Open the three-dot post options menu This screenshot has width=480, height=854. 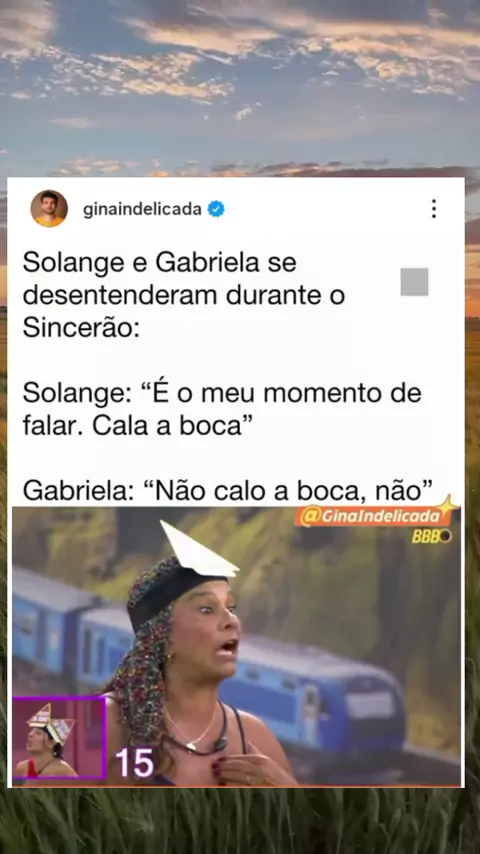pos(434,209)
